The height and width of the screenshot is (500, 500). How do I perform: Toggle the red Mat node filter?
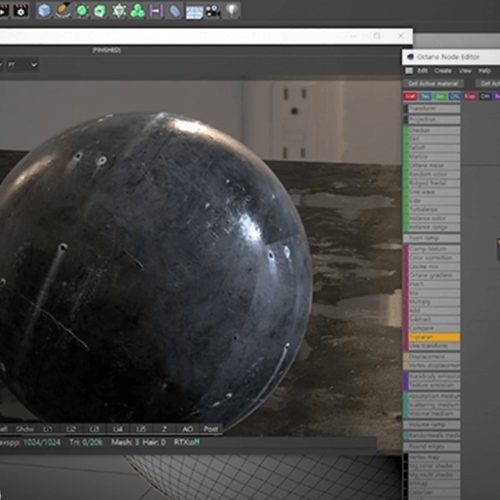[x=410, y=96]
